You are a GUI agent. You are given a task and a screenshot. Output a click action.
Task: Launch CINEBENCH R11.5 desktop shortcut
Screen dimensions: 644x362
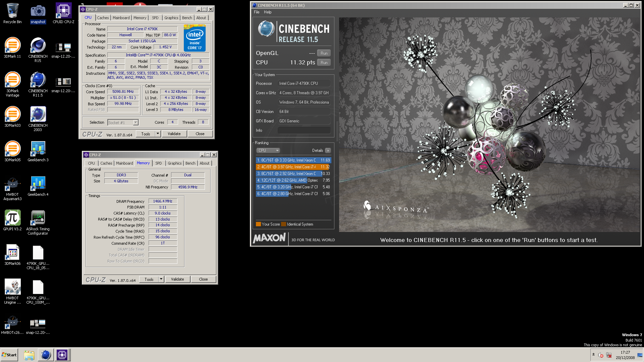click(38, 84)
